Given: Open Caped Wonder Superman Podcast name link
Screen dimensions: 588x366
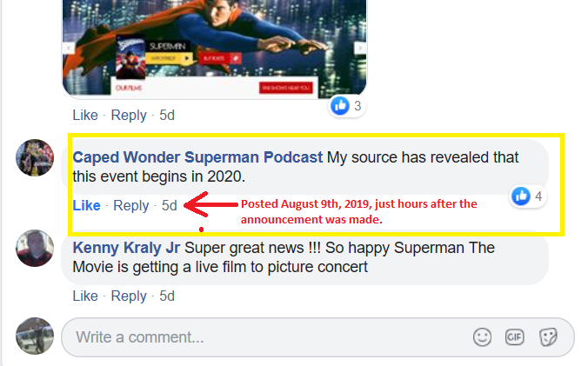Looking at the screenshot, I should point(197,157).
